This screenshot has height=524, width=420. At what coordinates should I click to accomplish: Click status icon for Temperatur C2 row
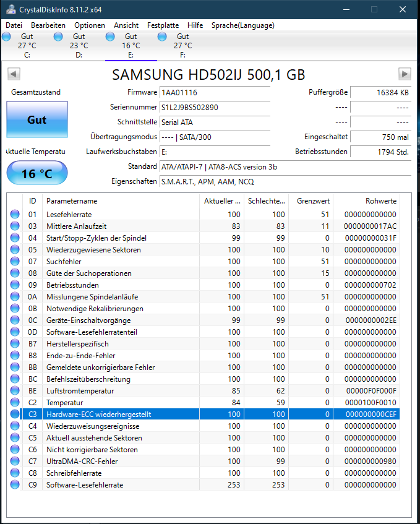pyautogui.click(x=15, y=402)
